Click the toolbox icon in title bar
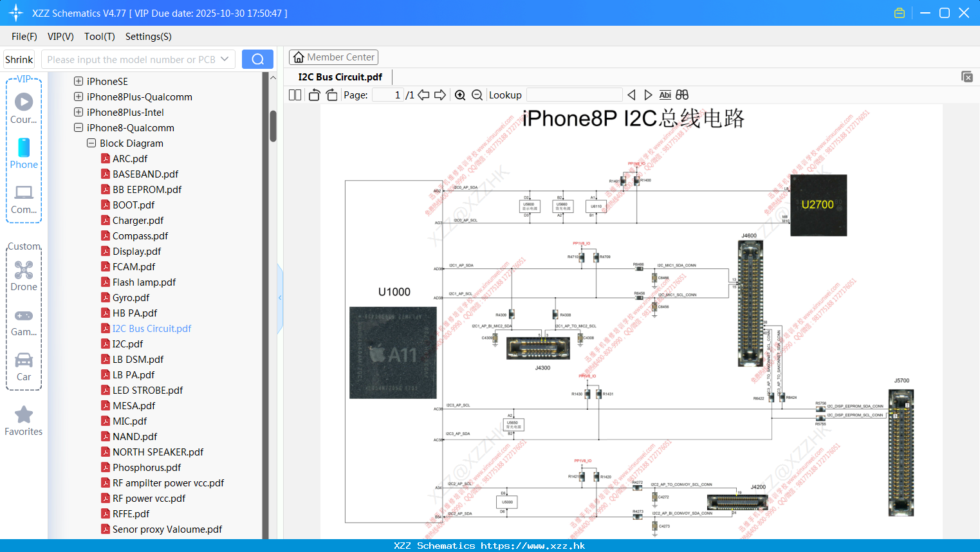 pos(900,13)
